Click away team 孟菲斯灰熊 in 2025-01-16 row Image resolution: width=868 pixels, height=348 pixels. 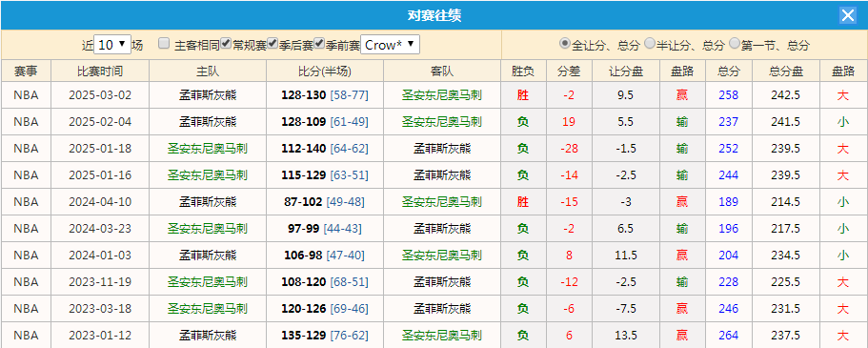point(442,175)
